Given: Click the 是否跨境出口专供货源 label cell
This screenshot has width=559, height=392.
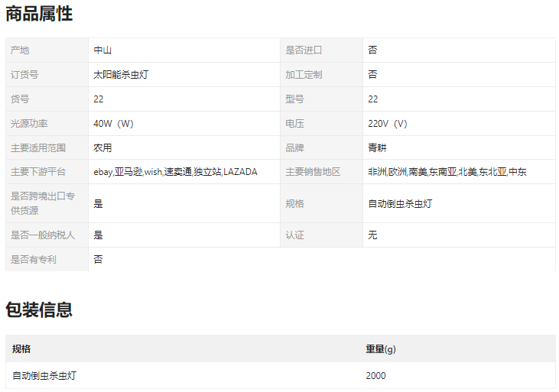Looking at the screenshot, I should click(x=43, y=203).
